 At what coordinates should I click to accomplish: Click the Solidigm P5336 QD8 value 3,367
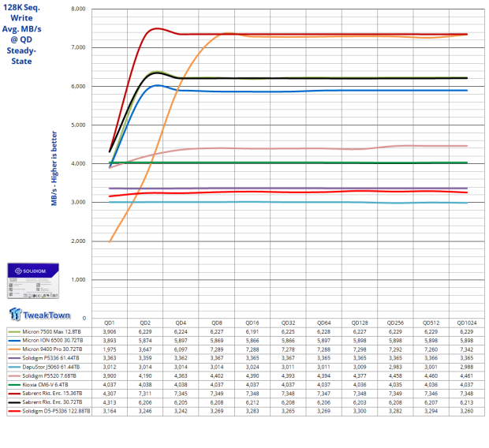(217, 358)
